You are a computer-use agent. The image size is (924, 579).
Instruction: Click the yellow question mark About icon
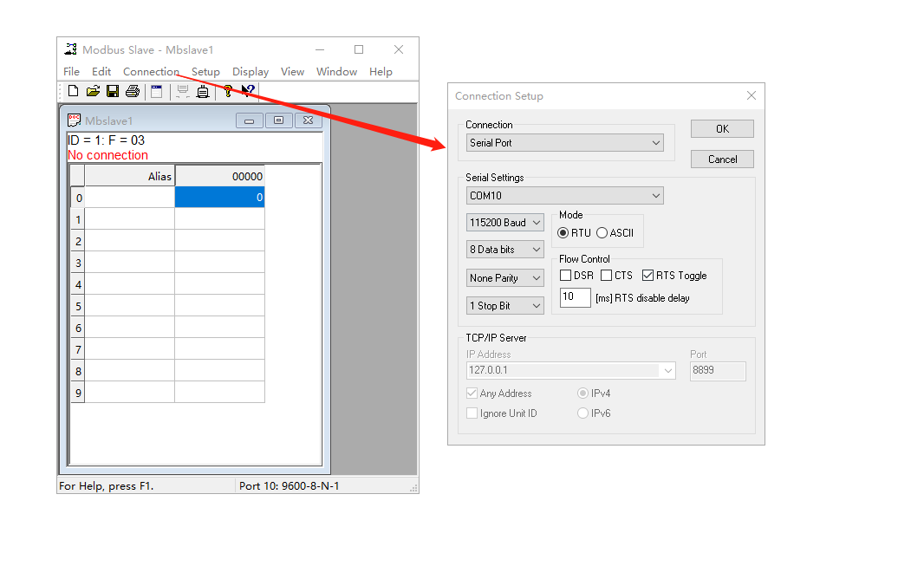coord(228,91)
